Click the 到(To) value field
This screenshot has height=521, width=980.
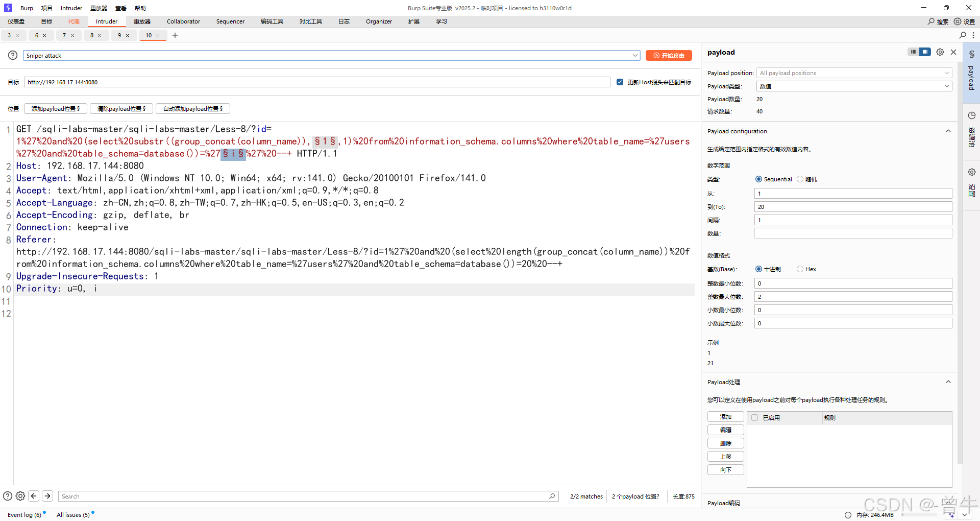(853, 206)
